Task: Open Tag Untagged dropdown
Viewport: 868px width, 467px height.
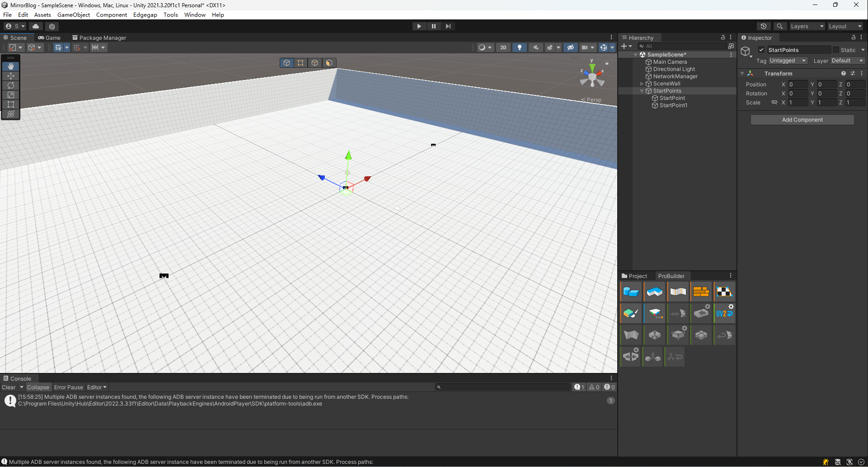Action: (788, 61)
